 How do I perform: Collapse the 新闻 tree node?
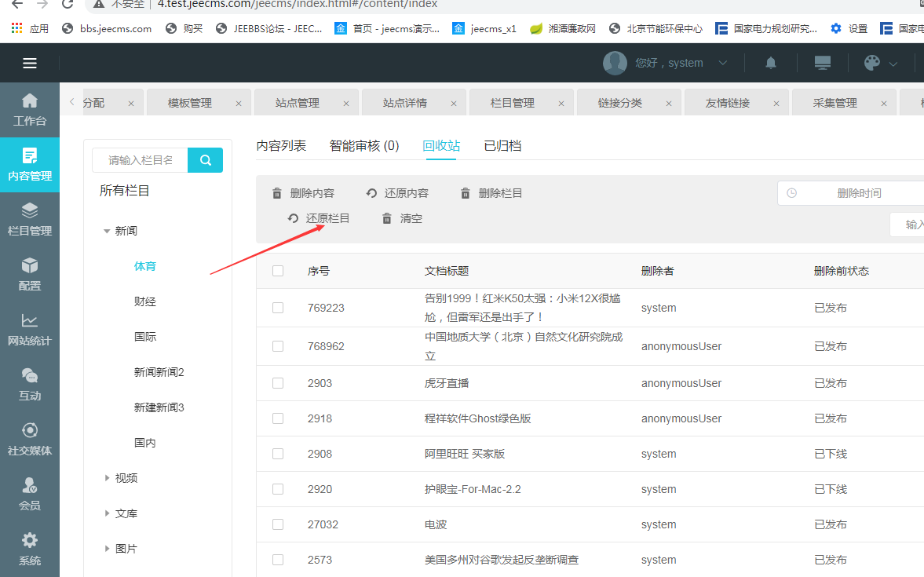pos(107,232)
